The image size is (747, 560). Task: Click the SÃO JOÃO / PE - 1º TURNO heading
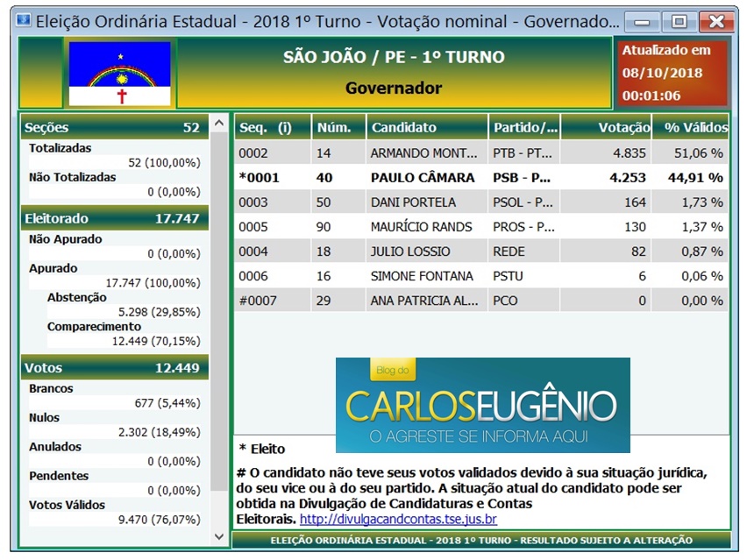pyautogui.click(x=394, y=57)
